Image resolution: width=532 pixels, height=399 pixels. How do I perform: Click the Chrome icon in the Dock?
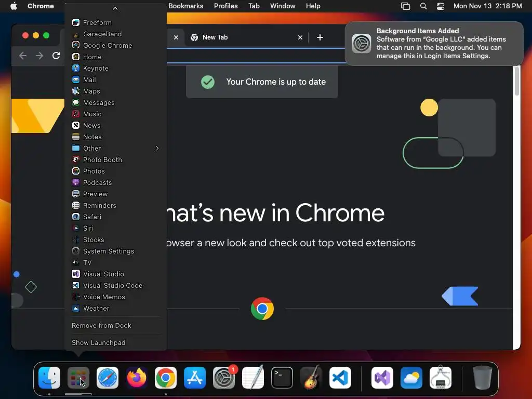pyautogui.click(x=166, y=377)
